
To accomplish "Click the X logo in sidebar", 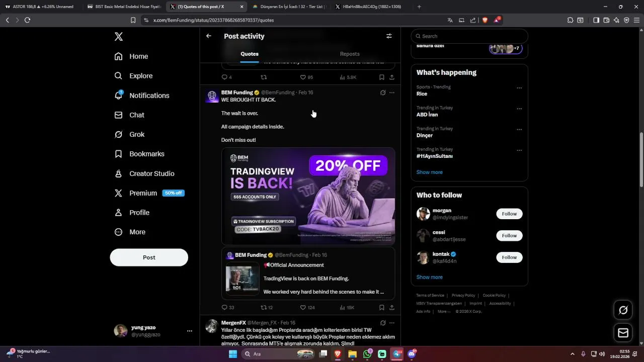I will point(118,37).
